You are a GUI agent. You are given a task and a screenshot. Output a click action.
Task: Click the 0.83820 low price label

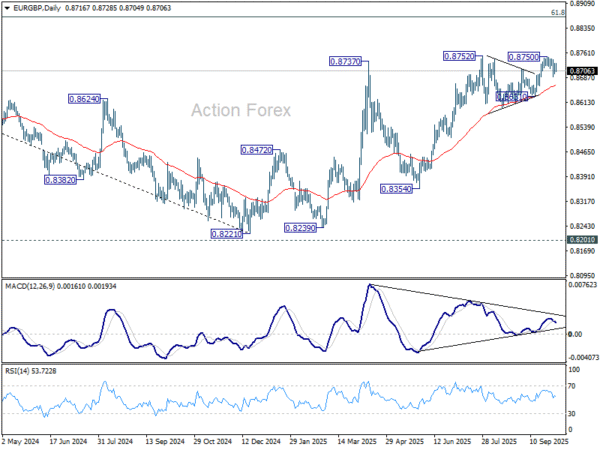coord(60,180)
